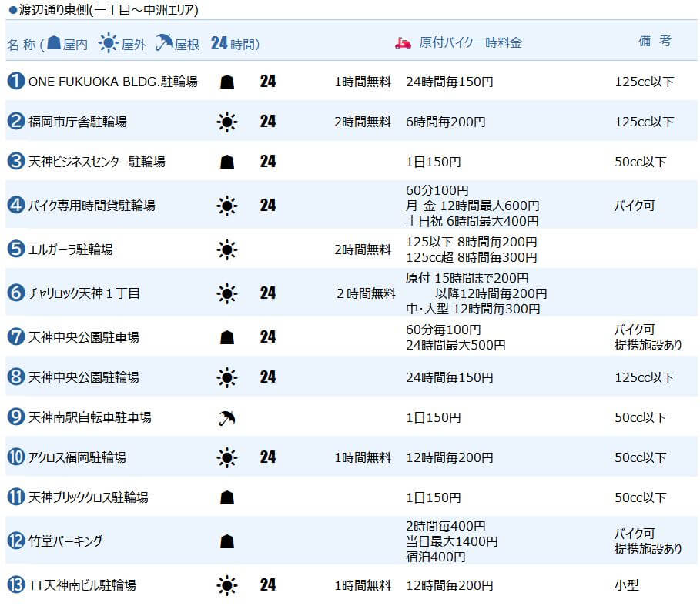Viewport: 700px width, 606px height.
Task: Select ONE FUKUOKA BLDG.駐輪場 name
Action: pyautogui.click(x=113, y=82)
